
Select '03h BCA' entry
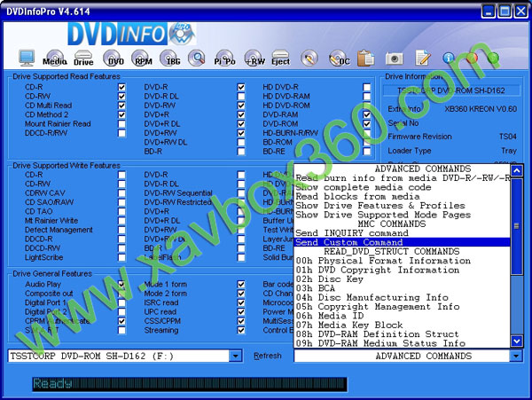tap(402, 288)
